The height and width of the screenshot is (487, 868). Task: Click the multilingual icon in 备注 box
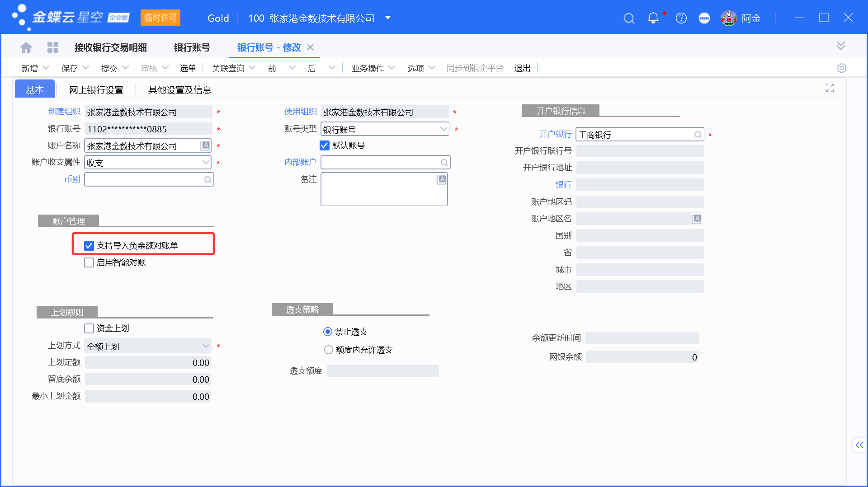point(442,179)
